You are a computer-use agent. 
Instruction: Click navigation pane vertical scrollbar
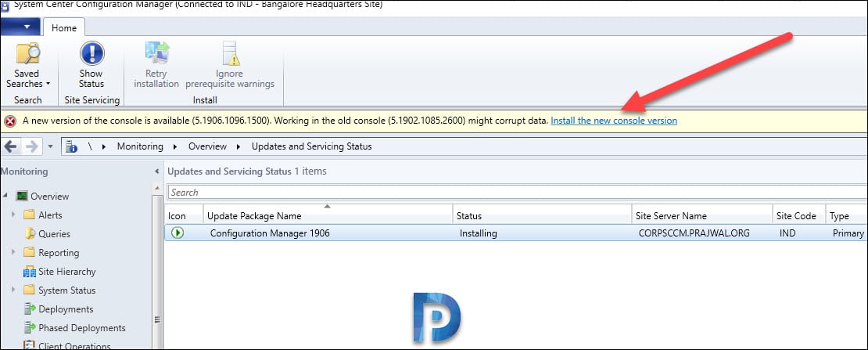point(156,266)
